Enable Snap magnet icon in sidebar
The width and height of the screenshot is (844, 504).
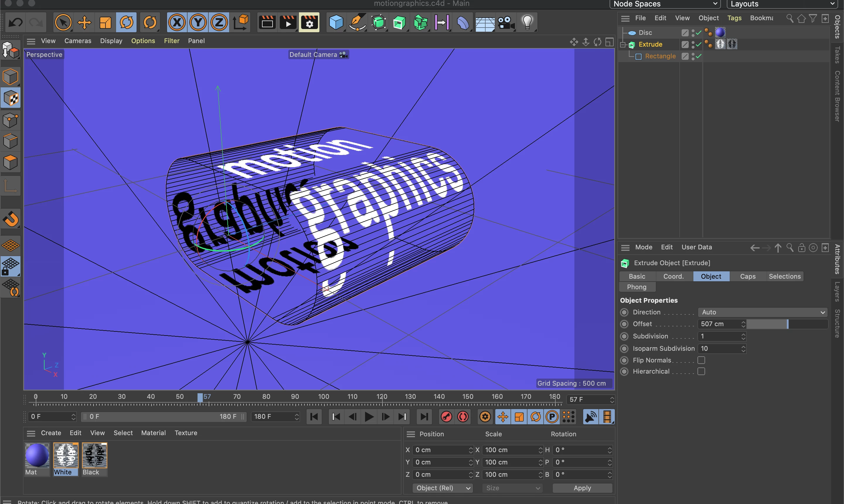(11, 219)
